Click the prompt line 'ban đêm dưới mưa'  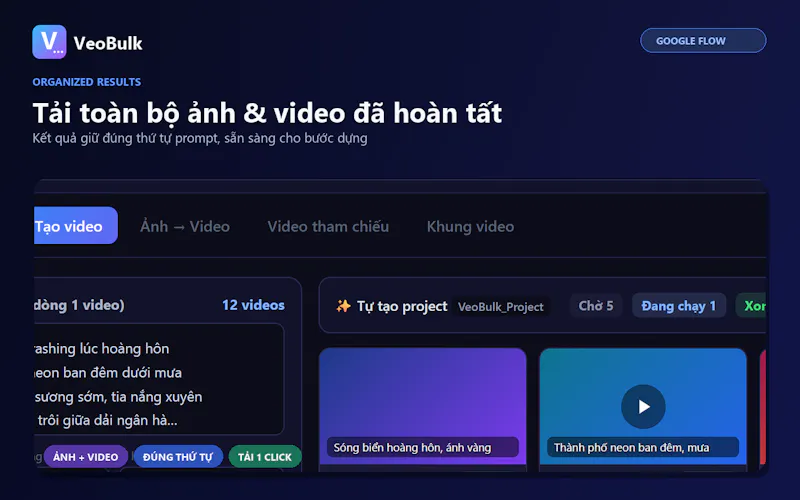click(x=108, y=372)
